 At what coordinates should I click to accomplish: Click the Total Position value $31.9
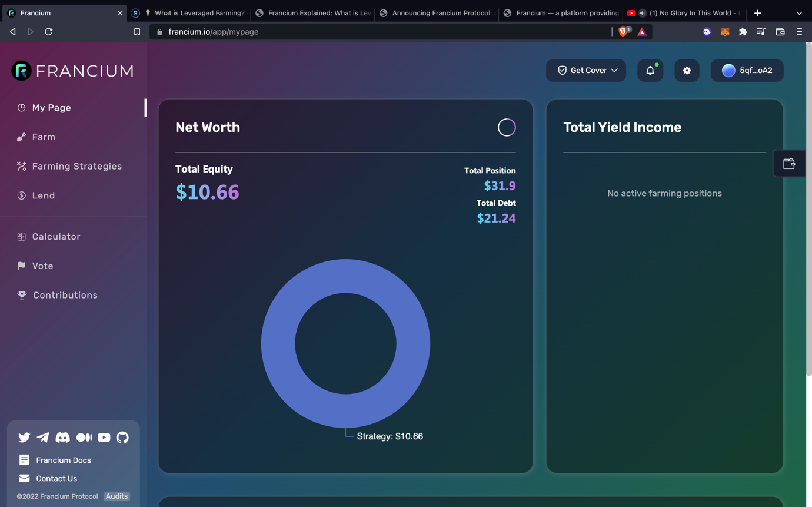[500, 186]
